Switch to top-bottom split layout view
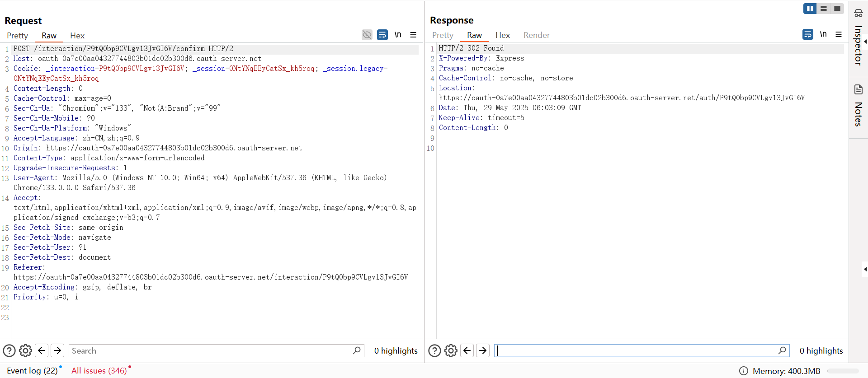Image resolution: width=868 pixels, height=378 pixels. pyautogui.click(x=824, y=8)
